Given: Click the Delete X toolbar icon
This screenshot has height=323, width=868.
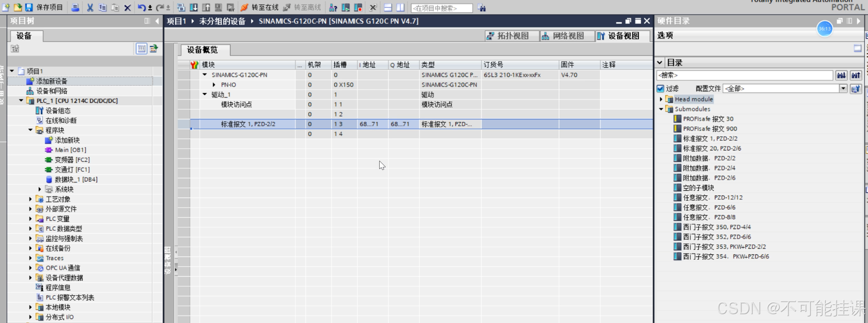Looking at the screenshot, I should pos(127,8).
